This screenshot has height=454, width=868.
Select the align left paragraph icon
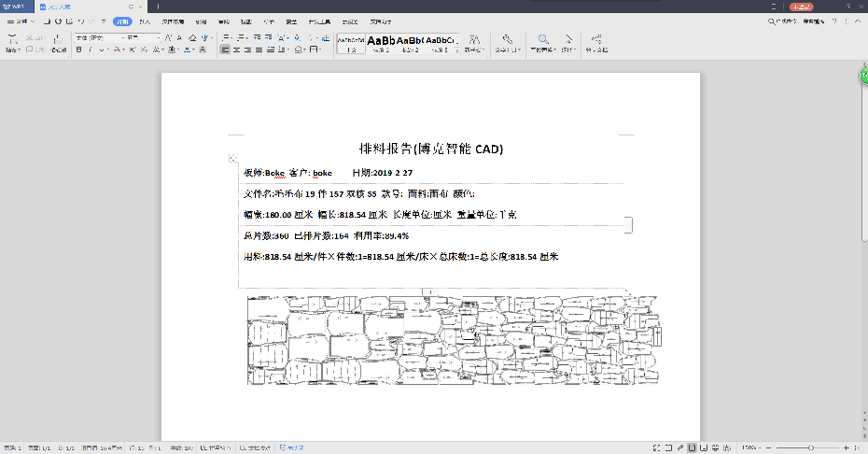[226, 50]
